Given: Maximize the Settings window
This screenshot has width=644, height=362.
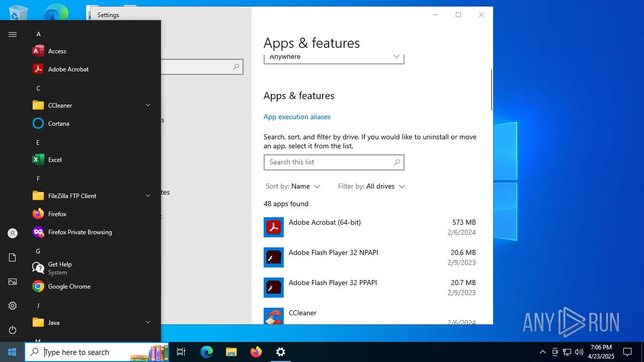Looking at the screenshot, I should pos(458,15).
